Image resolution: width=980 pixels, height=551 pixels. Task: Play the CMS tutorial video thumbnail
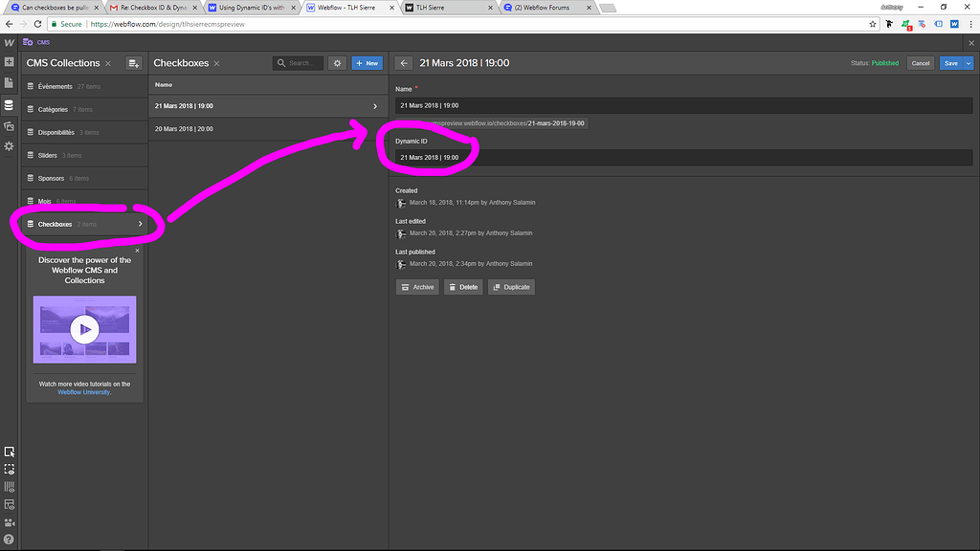point(84,329)
